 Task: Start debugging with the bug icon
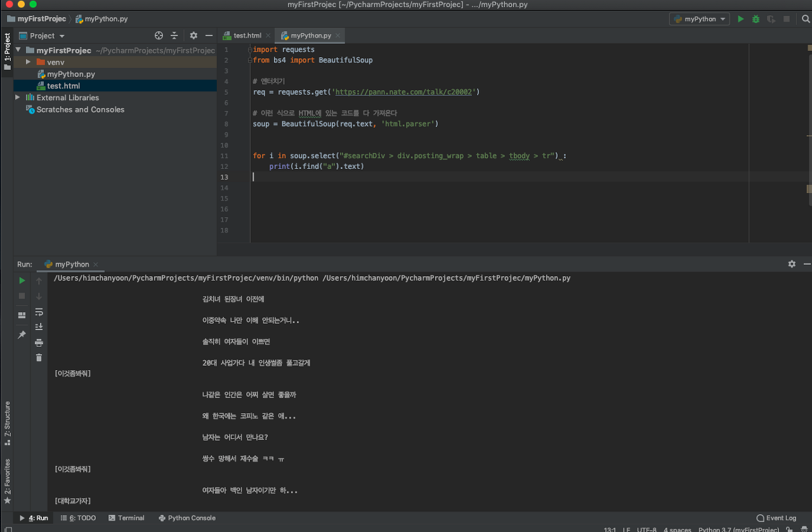[x=756, y=19]
